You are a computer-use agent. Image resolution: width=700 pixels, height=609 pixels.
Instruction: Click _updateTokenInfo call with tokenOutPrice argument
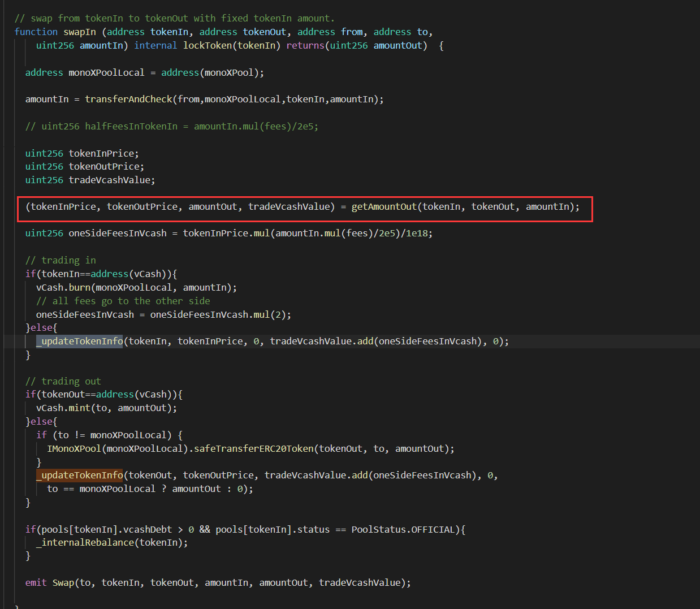pyautogui.click(x=79, y=475)
